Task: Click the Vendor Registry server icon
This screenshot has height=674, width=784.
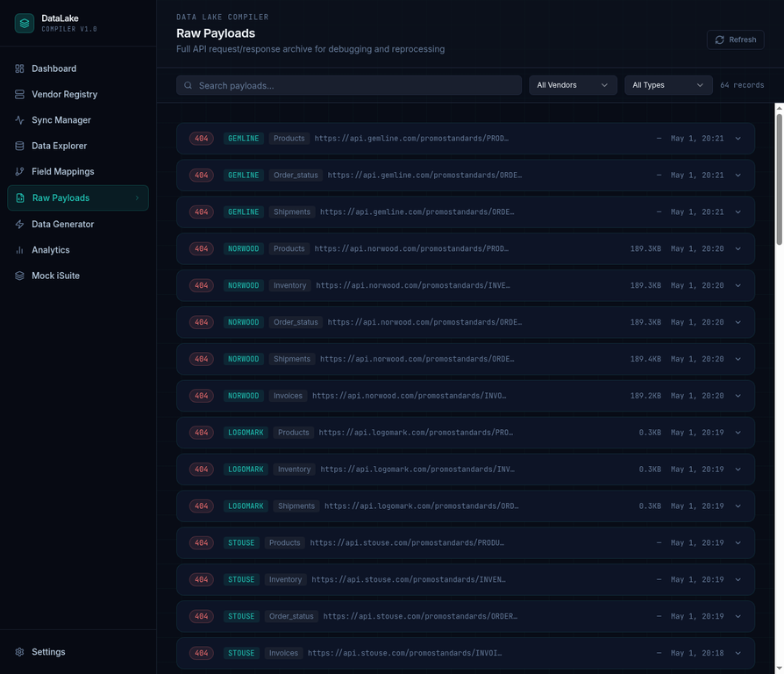Action: (19, 94)
